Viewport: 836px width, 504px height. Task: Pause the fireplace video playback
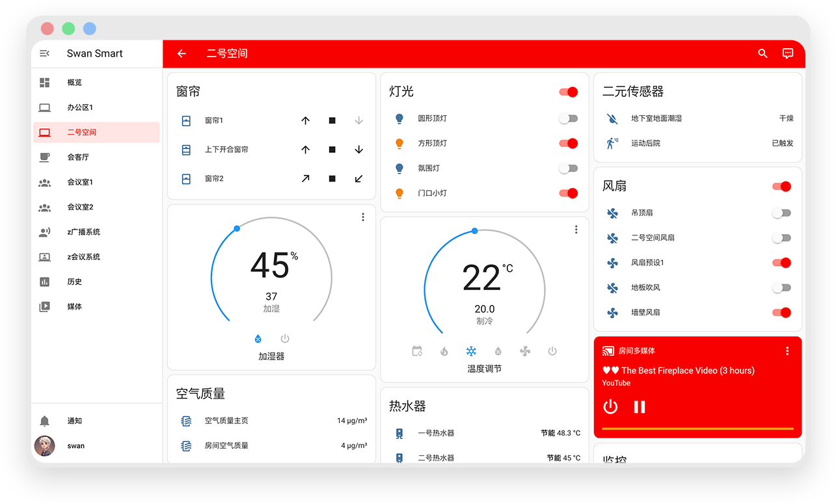[x=640, y=407]
